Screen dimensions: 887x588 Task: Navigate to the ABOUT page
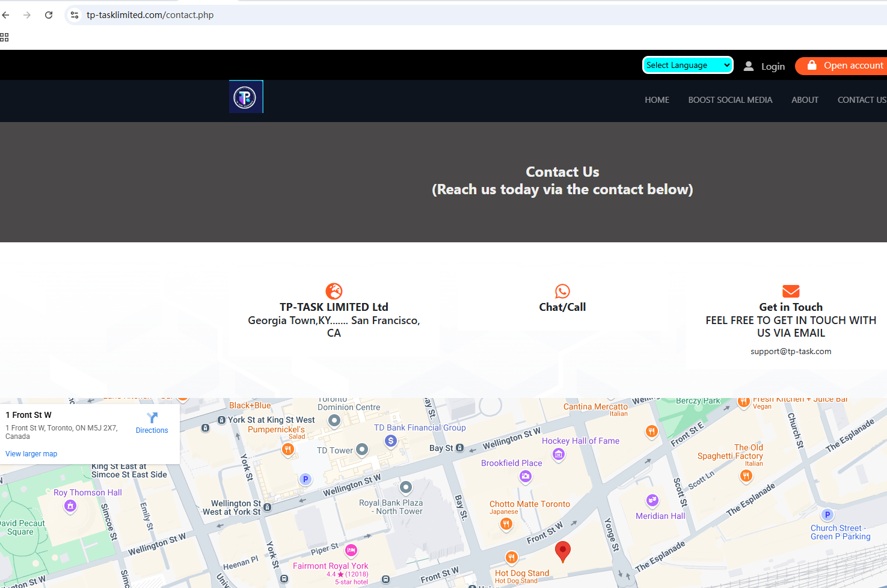coord(805,100)
